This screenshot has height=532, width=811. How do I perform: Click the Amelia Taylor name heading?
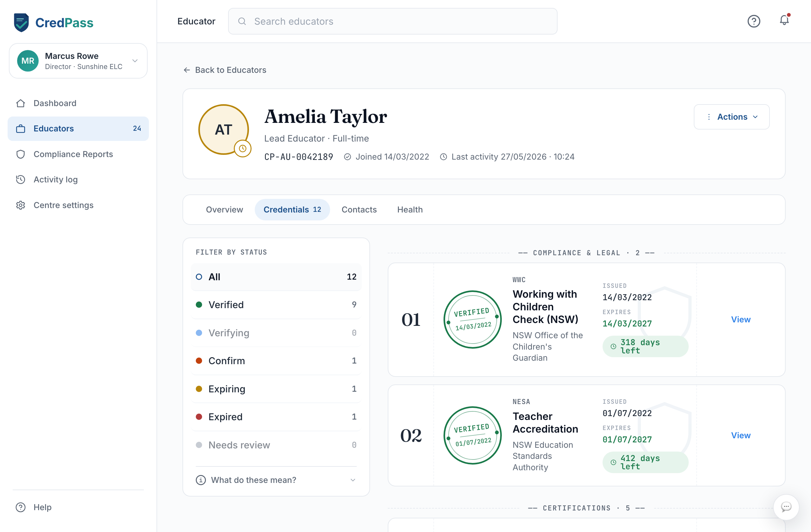(x=325, y=117)
